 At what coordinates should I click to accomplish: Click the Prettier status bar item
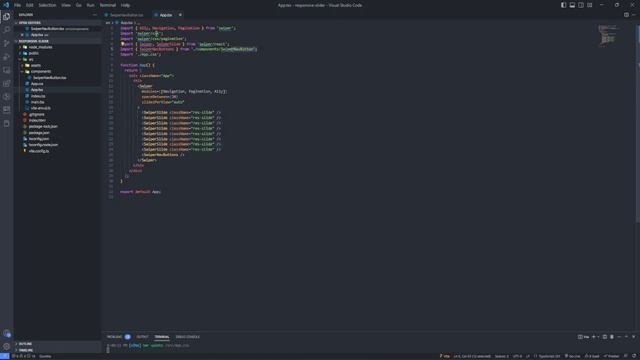point(611,356)
